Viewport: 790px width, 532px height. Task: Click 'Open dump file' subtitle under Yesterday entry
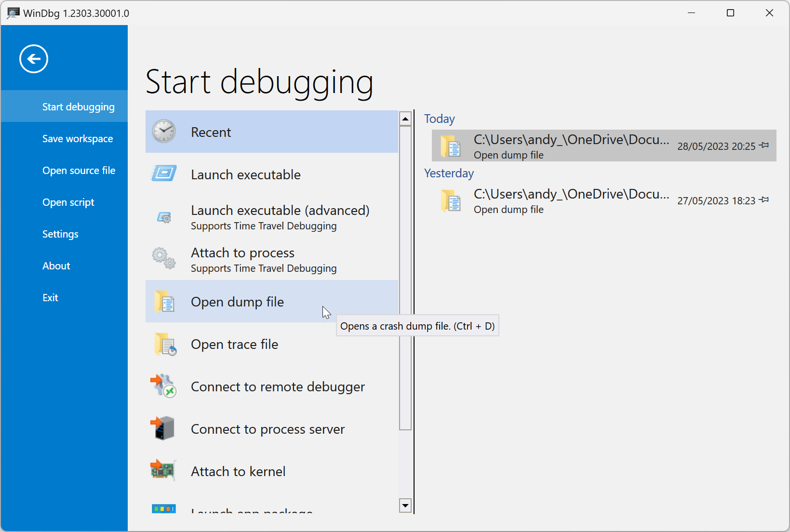509,210
